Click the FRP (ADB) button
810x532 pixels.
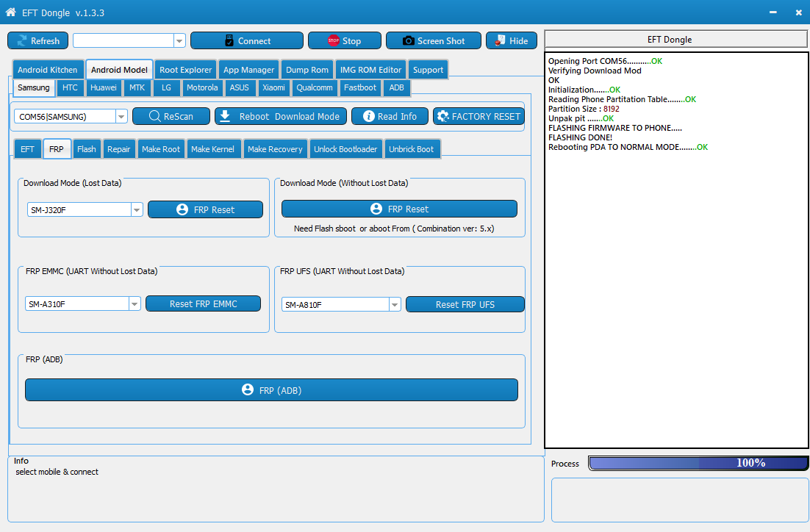pyautogui.click(x=271, y=390)
